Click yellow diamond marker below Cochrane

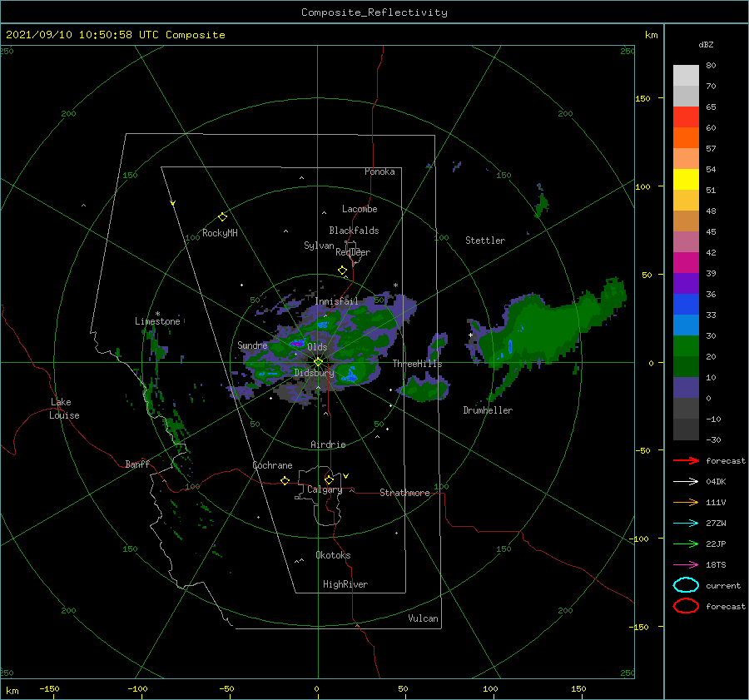click(x=285, y=481)
